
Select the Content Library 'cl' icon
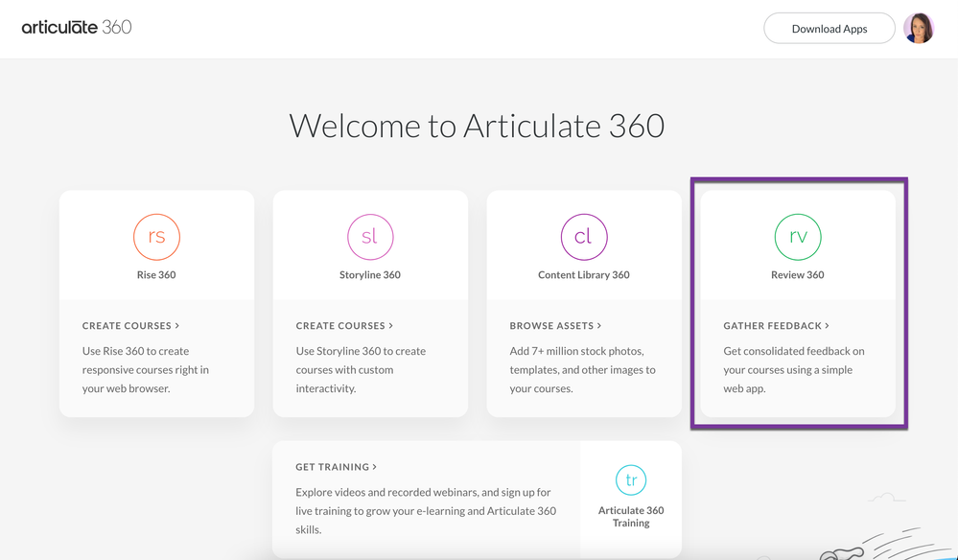[x=584, y=237]
